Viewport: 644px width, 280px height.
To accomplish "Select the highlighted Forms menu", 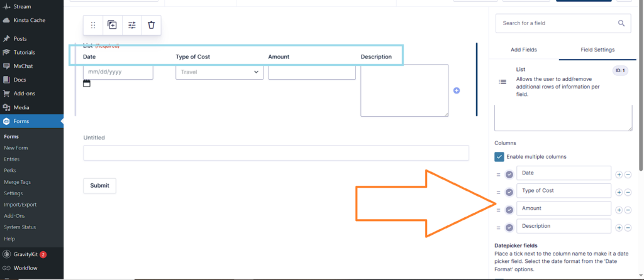I will click(31, 121).
